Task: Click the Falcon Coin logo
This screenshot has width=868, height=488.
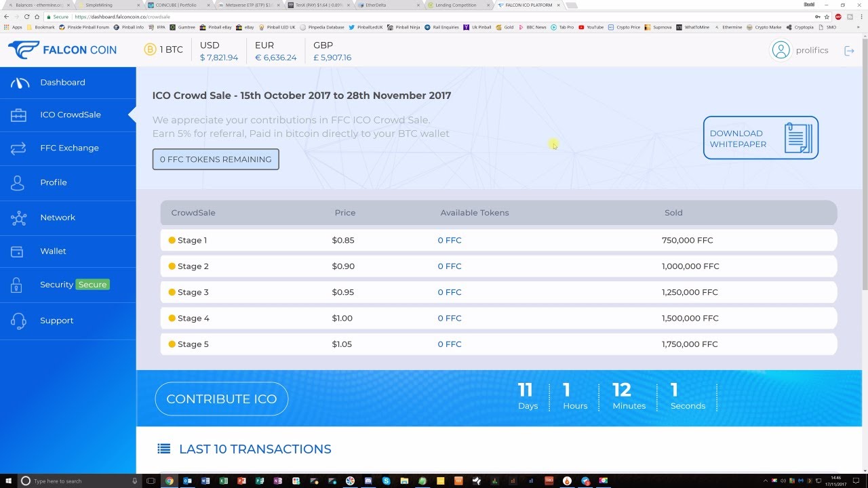Action: [62, 49]
